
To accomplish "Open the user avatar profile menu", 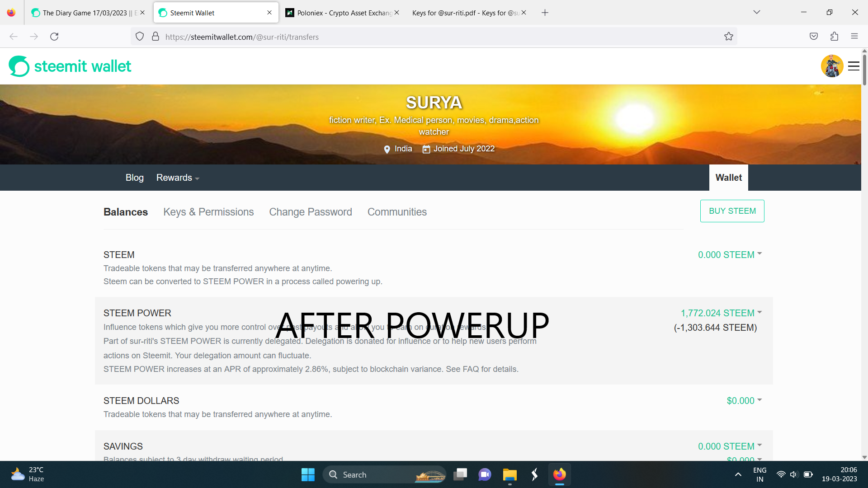I will [x=832, y=66].
